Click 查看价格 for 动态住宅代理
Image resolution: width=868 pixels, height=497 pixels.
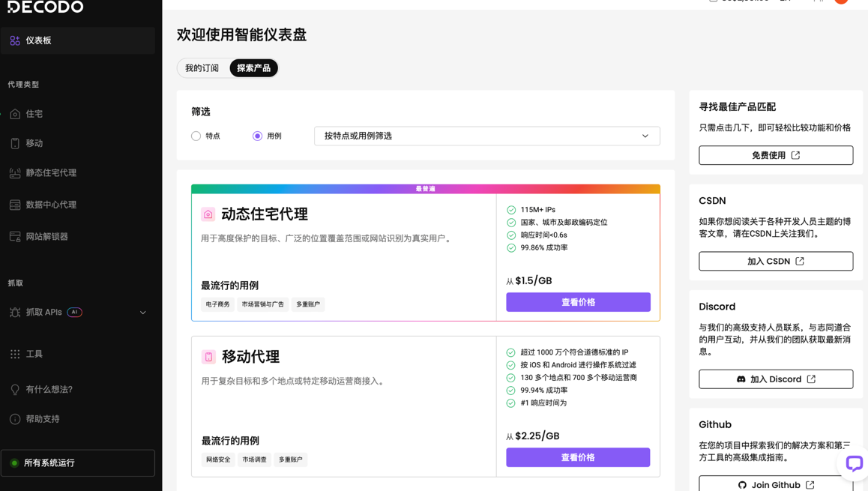coord(578,302)
